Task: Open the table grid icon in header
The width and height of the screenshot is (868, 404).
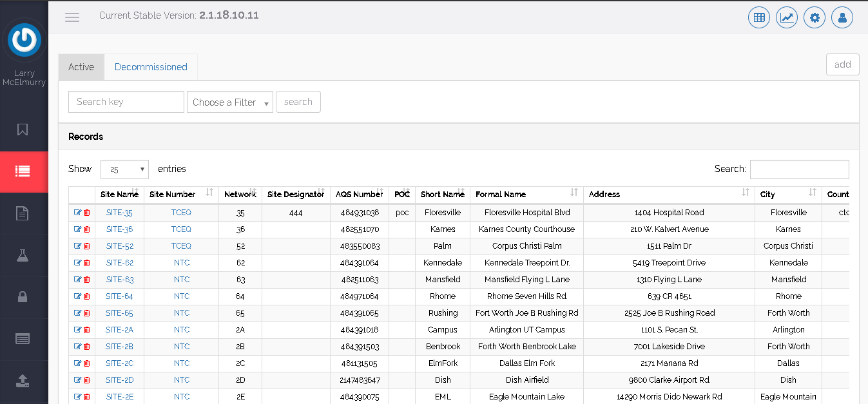Action: coord(759,17)
